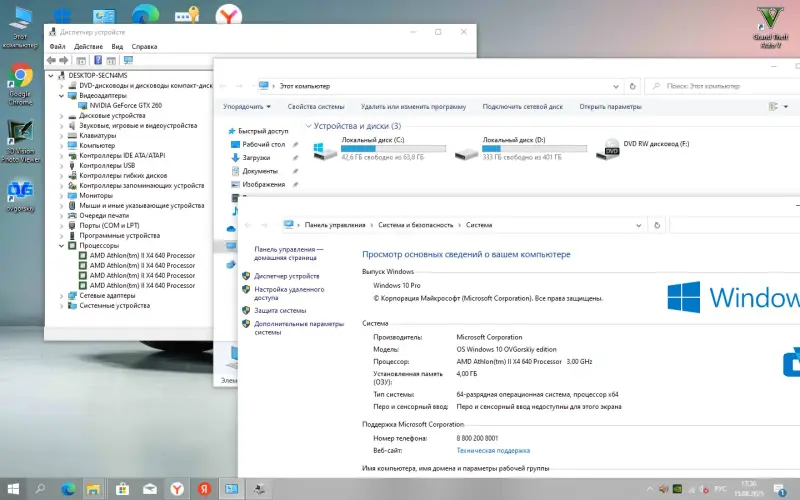Click Подключить сетевой диск

pyautogui.click(x=522, y=107)
